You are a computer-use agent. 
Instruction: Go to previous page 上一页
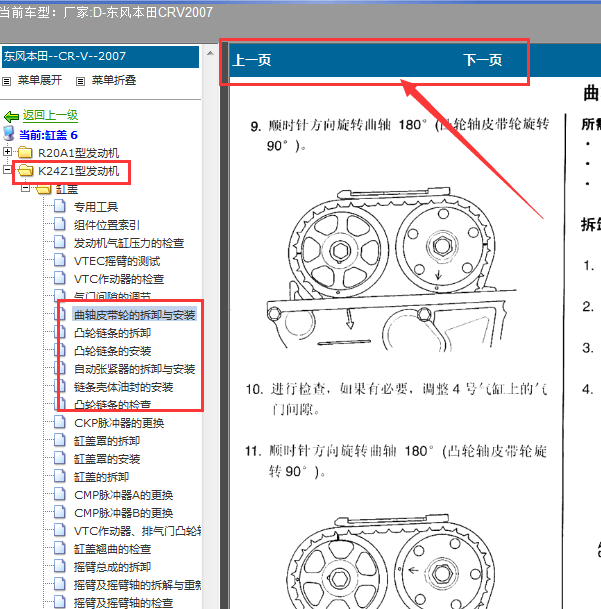coord(252,60)
